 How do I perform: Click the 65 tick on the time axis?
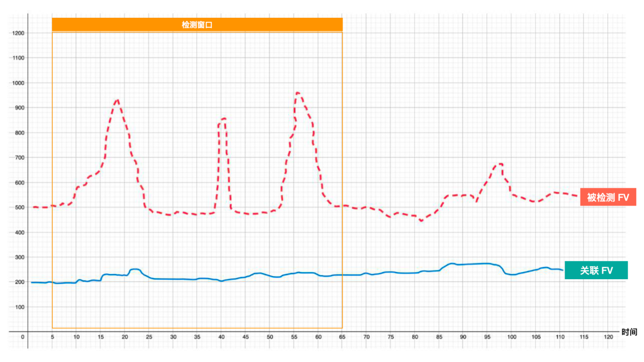coord(342,337)
